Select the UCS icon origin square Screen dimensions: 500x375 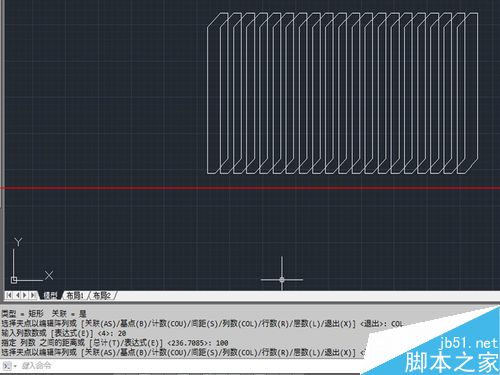coord(14,280)
